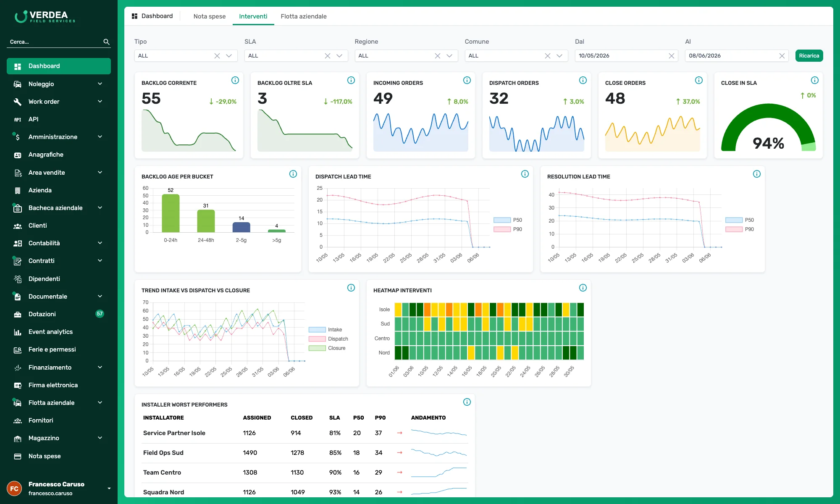840x504 pixels.
Task: Expand the Amministrazione sidebar section
Action: point(100,137)
